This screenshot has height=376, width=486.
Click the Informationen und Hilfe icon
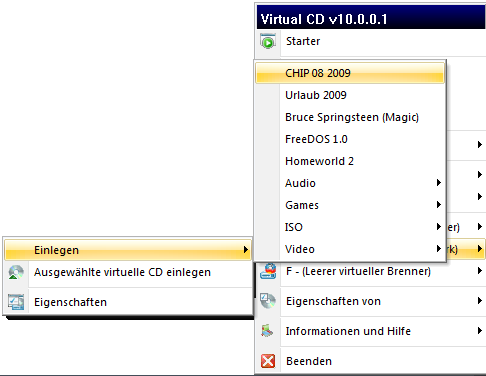coord(267,331)
